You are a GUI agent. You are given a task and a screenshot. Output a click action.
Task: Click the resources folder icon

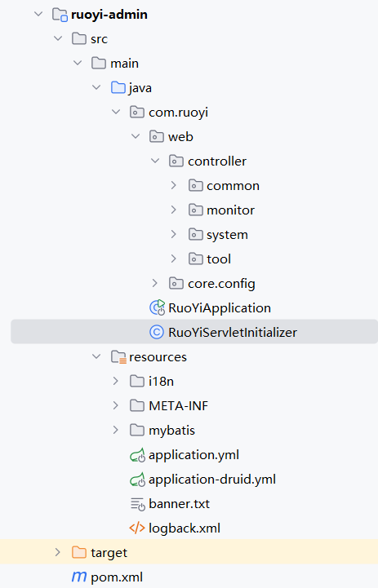pos(118,357)
